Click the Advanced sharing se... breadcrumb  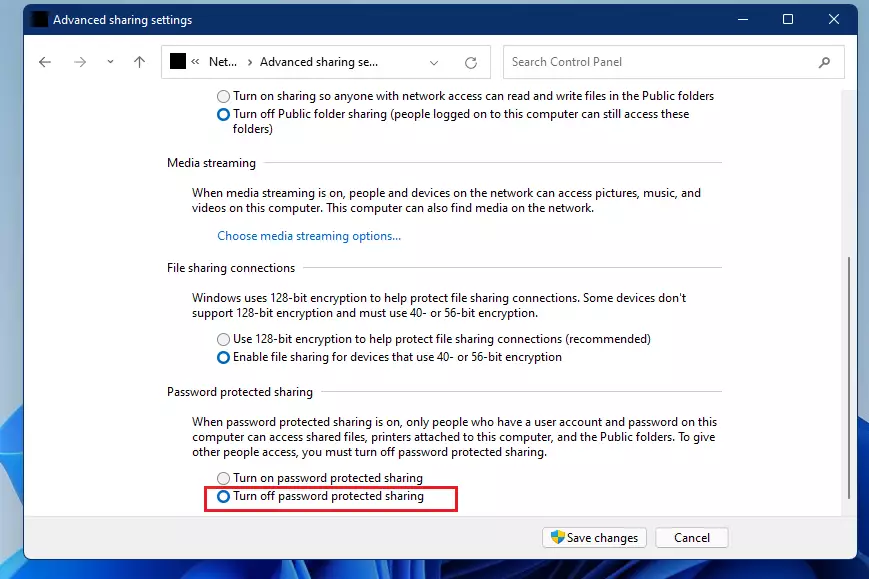(x=319, y=62)
